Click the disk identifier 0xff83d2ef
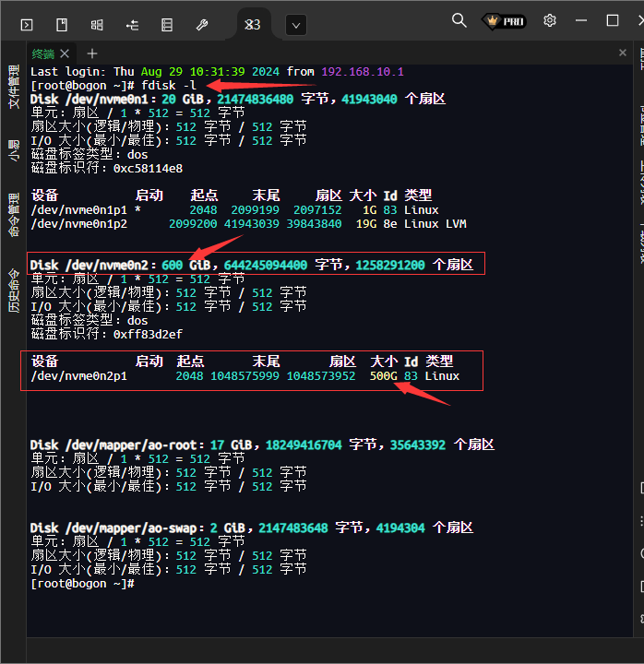The width and height of the screenshot is (644, 664). [148, 334]
